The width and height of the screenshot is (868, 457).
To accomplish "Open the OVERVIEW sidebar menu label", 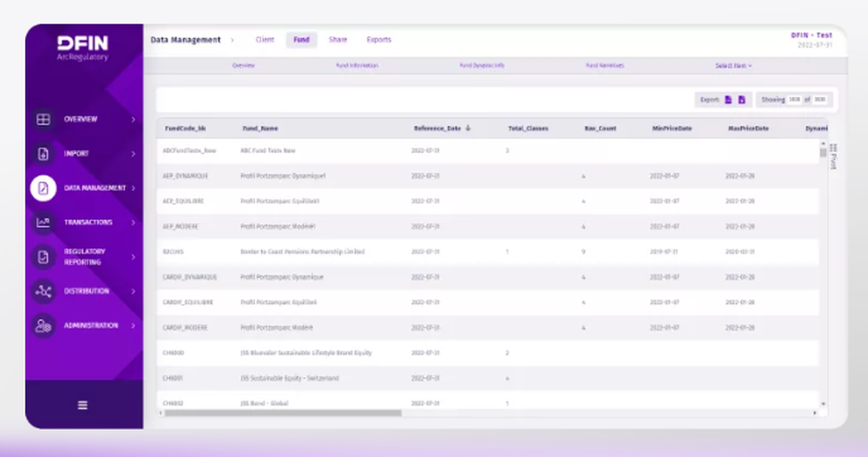I will (x=80, y=119).
